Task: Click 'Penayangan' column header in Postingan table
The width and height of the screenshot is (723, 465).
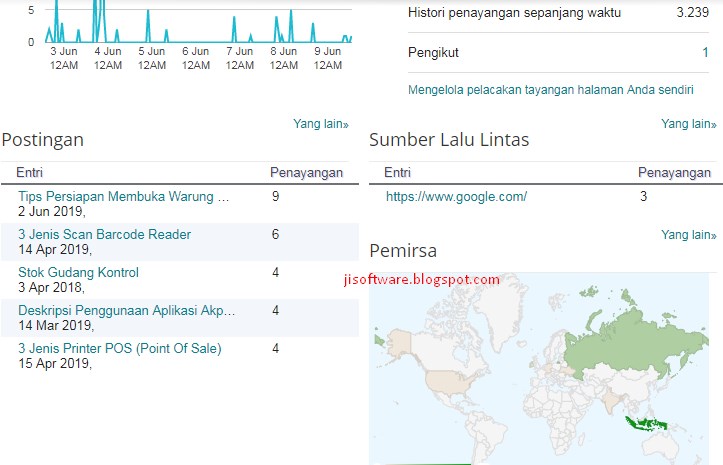Action: [x=307, y=173]
